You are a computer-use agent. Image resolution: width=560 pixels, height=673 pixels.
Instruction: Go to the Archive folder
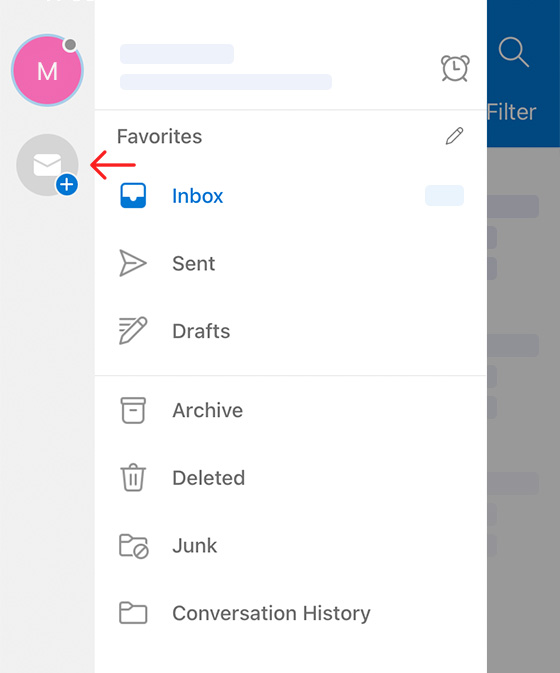tap(291, 410)
